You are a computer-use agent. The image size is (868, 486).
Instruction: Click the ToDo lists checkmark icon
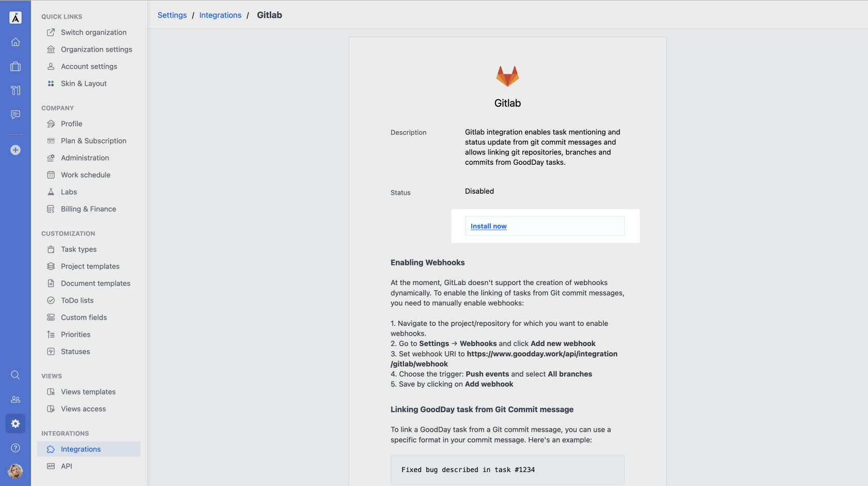click(51, 300)
